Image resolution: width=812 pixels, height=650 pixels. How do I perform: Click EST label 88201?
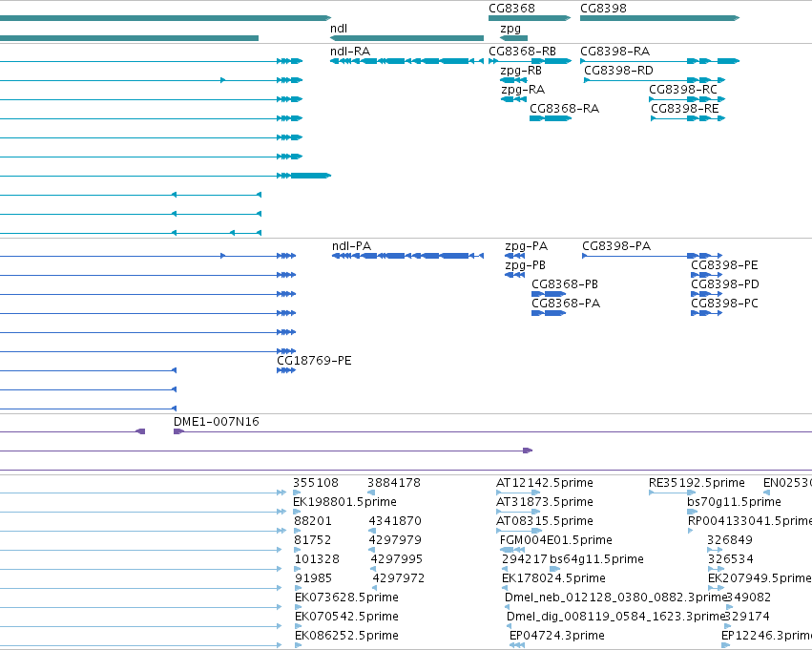[x=313, y=521]
